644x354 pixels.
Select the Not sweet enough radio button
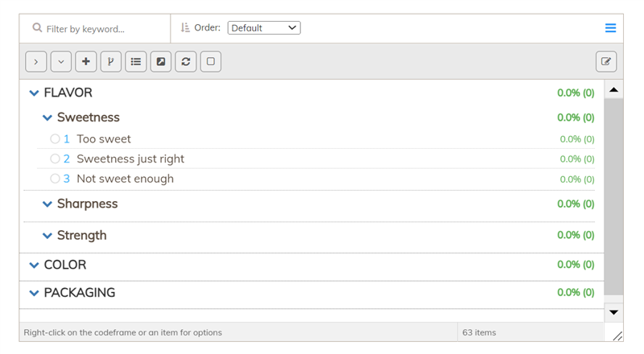click(55, 179)
